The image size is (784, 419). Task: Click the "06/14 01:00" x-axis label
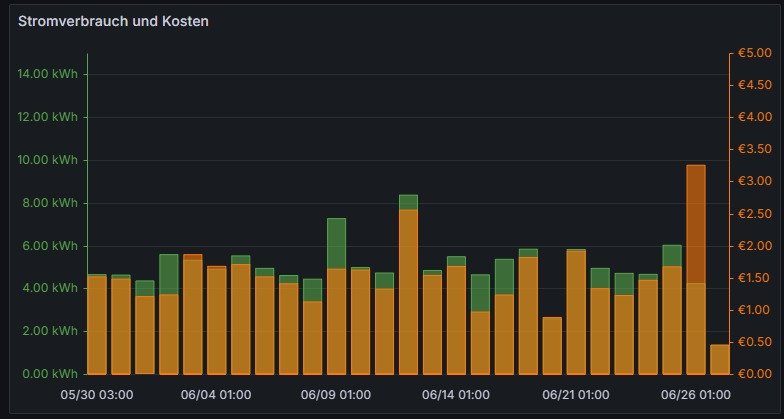tap(456, 395)
